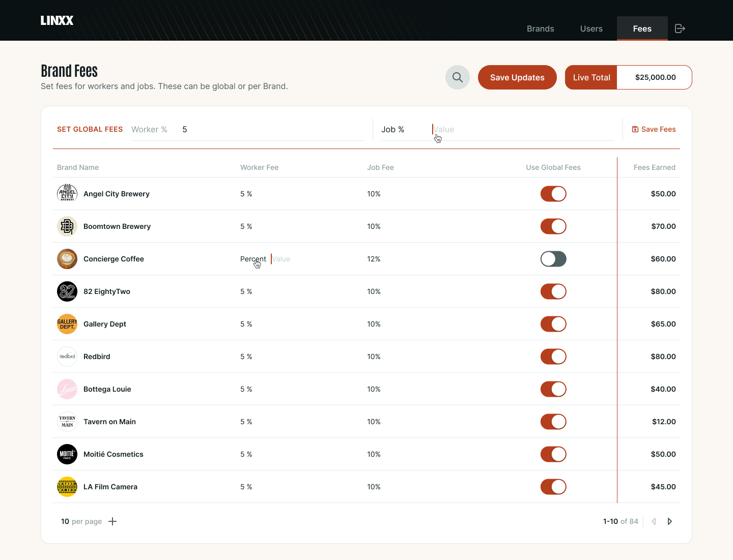This screenshot has width=733, height=560.
Task: Enable global fees for Concierge Coffee
Action: pyautogui.click(x=553, y=259)
